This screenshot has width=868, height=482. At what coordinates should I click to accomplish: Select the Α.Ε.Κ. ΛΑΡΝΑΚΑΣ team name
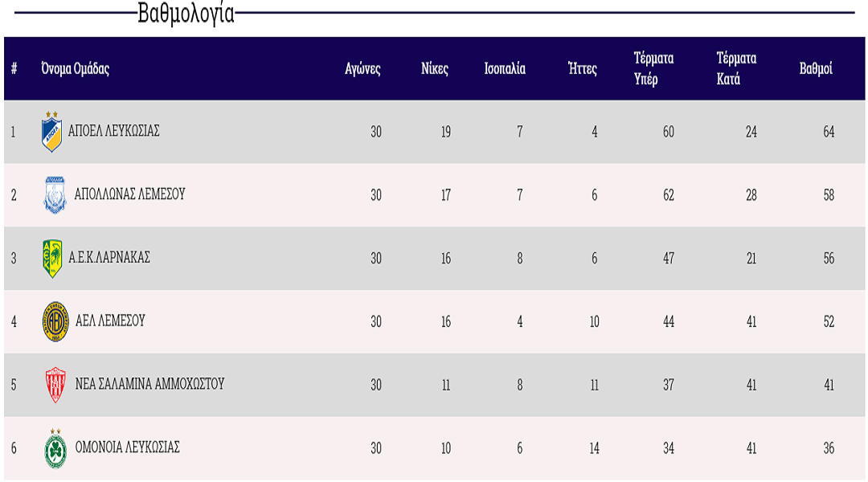[109, 258]
